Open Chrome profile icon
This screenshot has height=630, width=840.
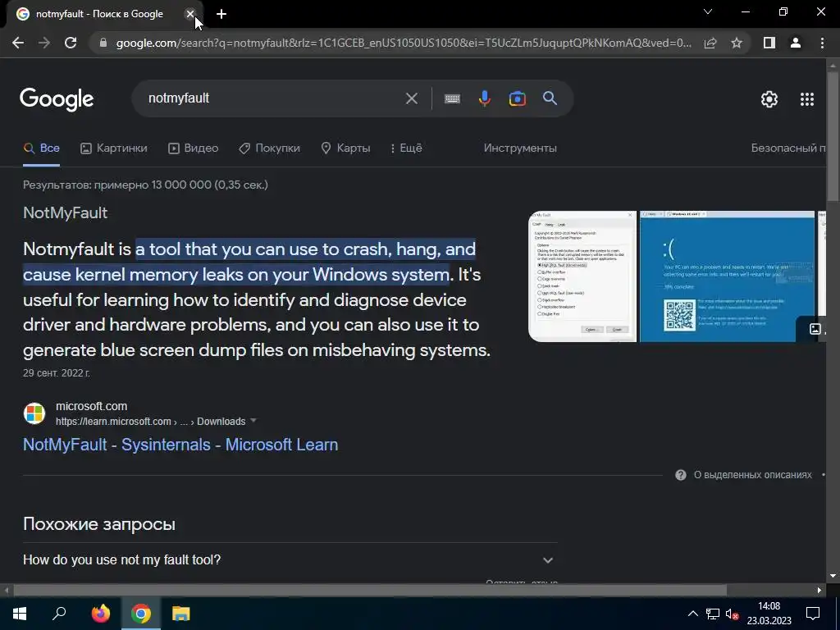(796, 43)
